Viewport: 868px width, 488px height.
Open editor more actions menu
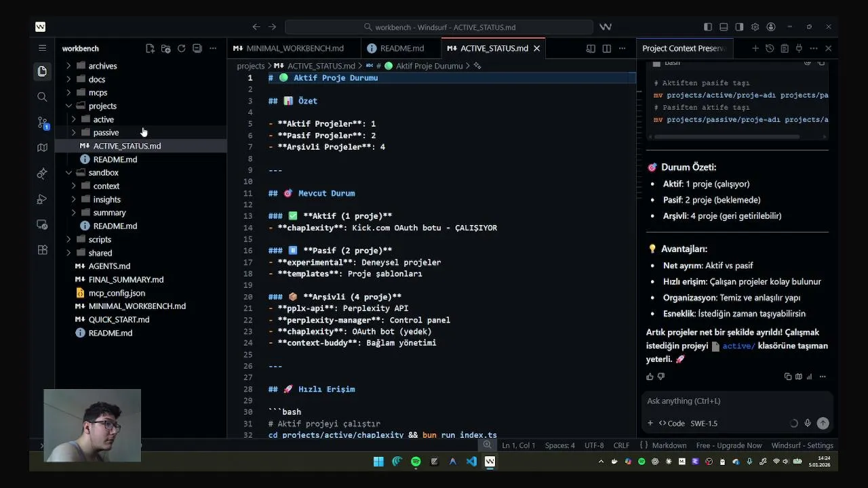pyautogui.click(x=622, y=49)
